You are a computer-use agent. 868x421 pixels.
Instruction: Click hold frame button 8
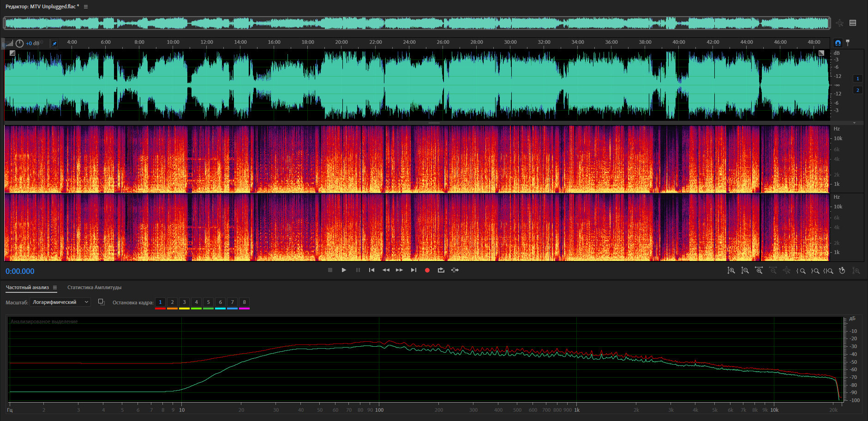[244, 302]
